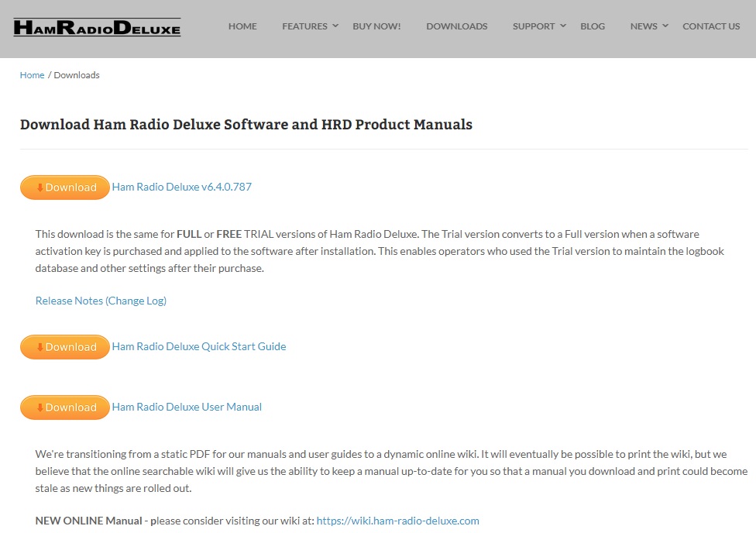Click the Downloads breadcrumb text

(x=77, y=75)
